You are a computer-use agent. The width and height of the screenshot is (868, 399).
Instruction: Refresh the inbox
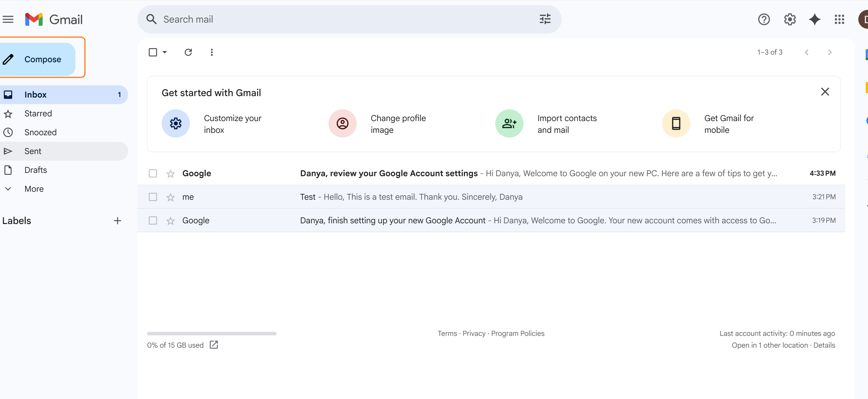click(188, 52)
